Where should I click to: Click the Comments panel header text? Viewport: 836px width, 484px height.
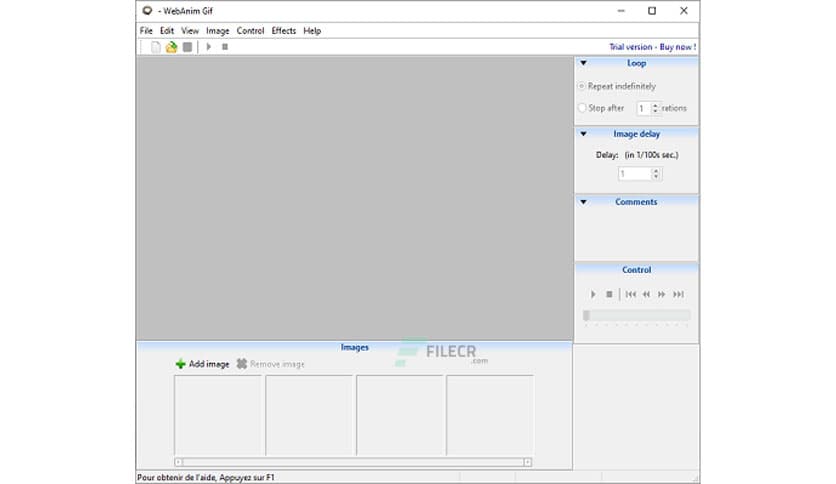pyautogui.click(x=636, y=202)
